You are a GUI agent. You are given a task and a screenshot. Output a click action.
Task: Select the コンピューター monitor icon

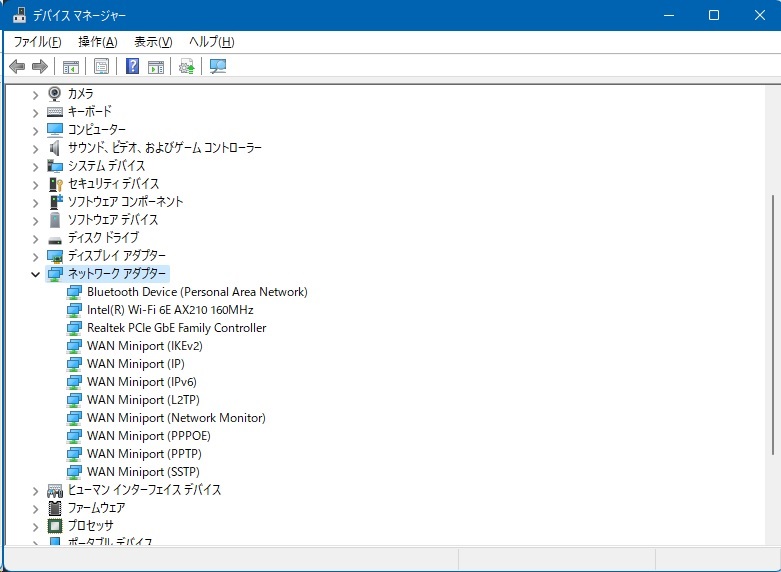tap(55, 130)
